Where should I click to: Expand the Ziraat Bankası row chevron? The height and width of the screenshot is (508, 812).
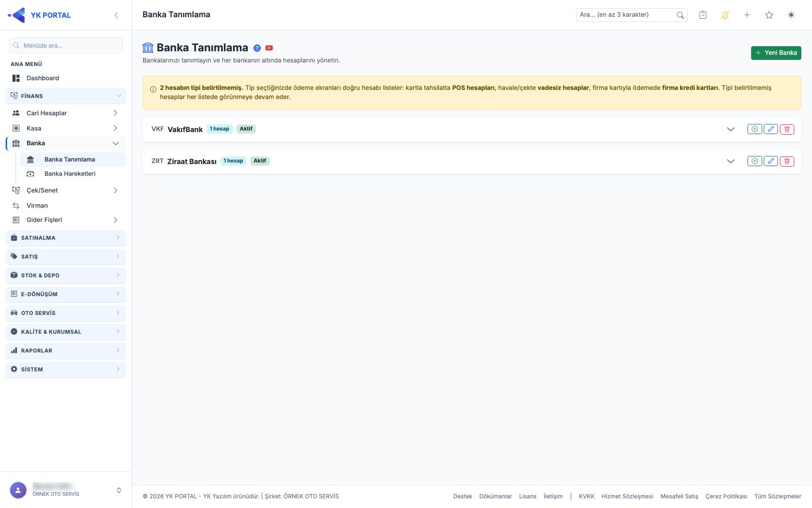[731, 162]
